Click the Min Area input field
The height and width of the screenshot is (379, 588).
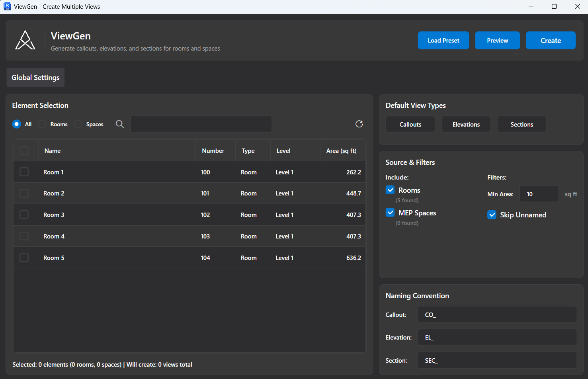pos(539,194)
